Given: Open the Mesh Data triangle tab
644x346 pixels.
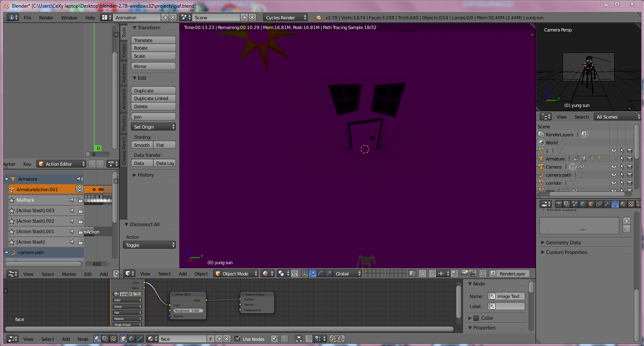Looking at the screenshot, I should [x=615, y=204].
